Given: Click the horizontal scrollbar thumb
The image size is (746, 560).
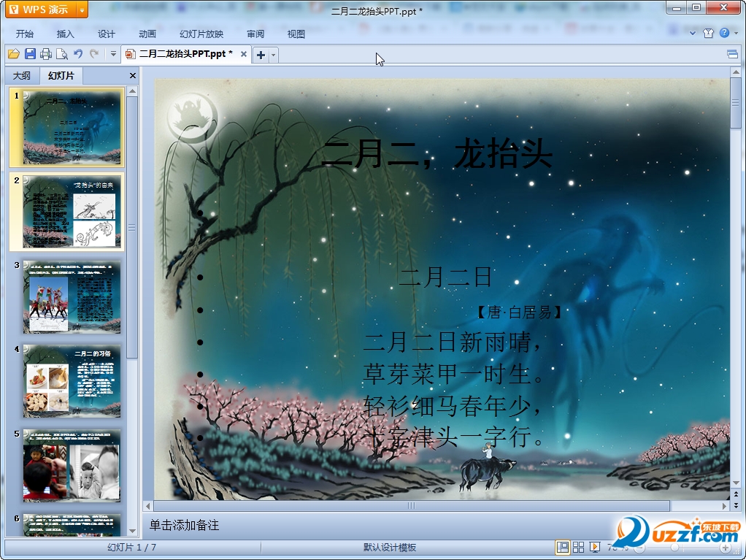Looking at the screenshot, I should [412, 506].
